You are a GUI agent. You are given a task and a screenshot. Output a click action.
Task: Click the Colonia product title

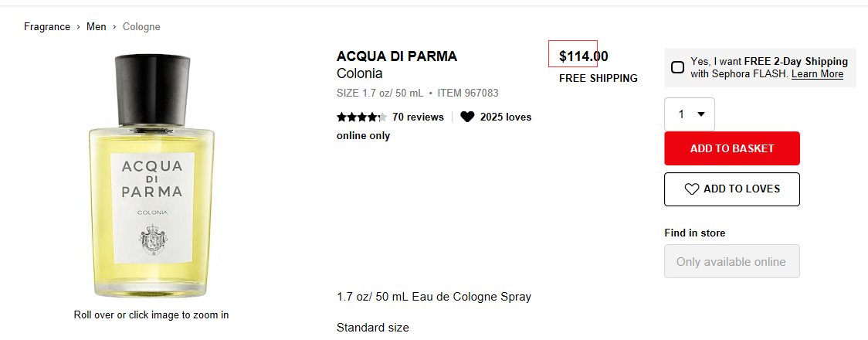pyautogui.click(x=360, y=74)
